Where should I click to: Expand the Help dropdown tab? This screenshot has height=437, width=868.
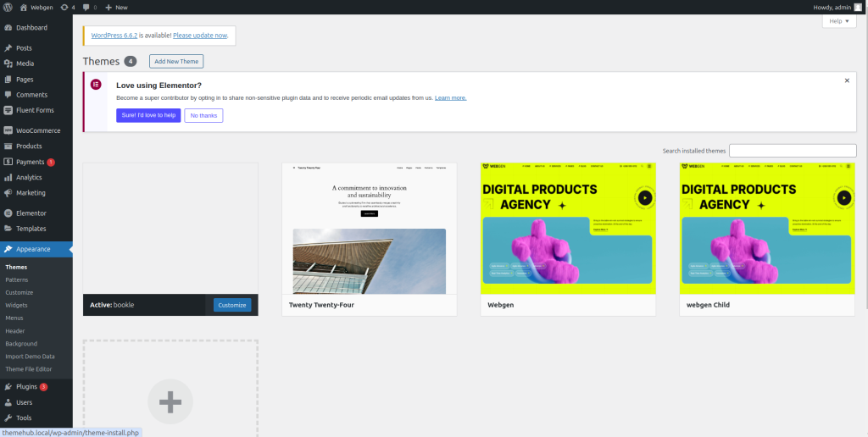tap(839, 21)
